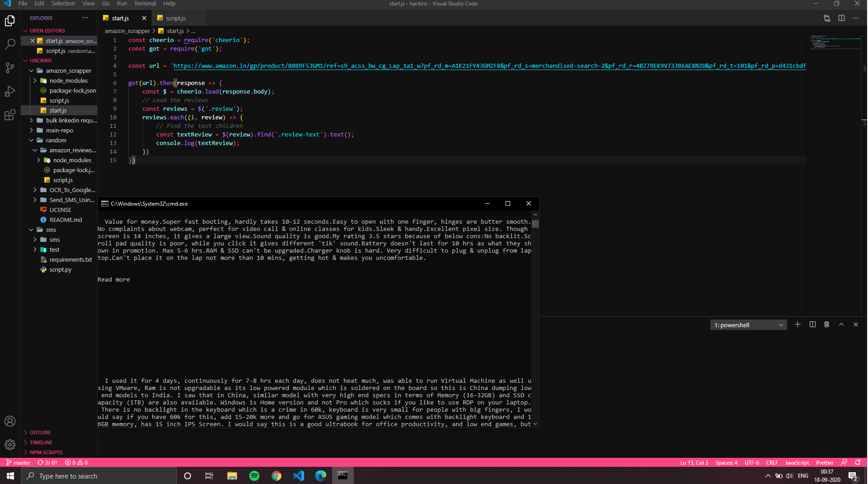The height and width of the screenshot is (484, 868).
Task: Split the editor to the right
Action: coord(841,18)
